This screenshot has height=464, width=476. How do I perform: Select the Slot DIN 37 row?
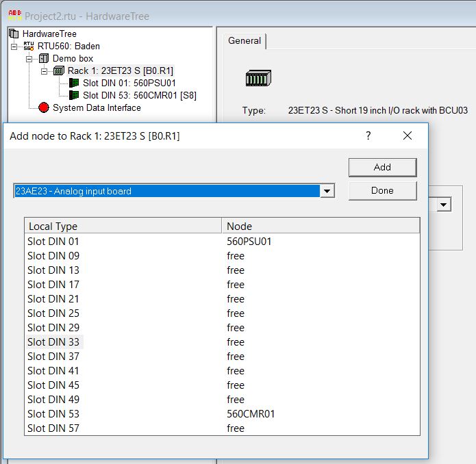222,357
